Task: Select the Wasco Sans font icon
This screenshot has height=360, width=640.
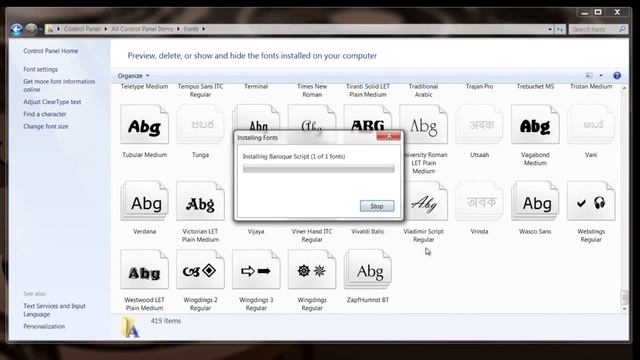Action: (535, 201)
